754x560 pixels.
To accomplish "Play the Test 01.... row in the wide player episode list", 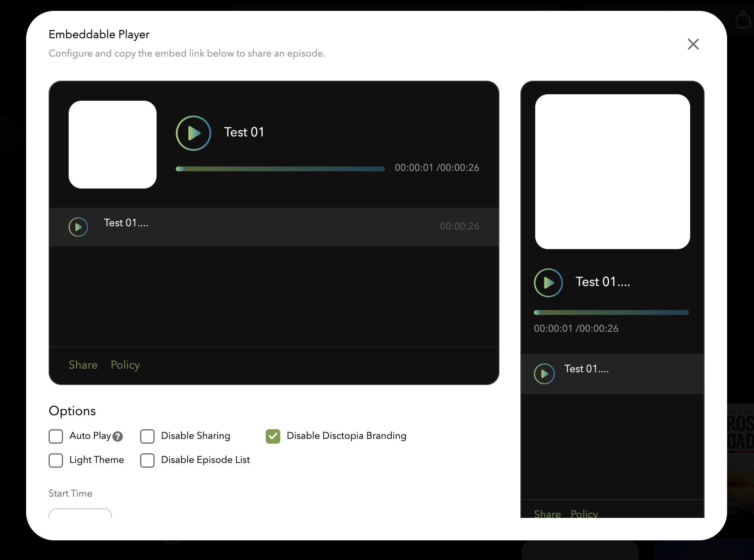I will click(78, 227).
